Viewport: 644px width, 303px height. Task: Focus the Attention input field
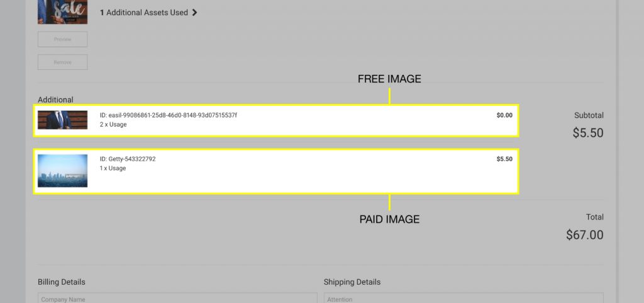464,299
